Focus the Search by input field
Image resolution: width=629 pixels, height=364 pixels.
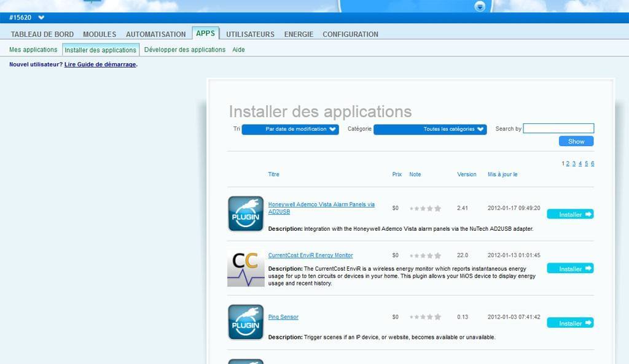558,128
